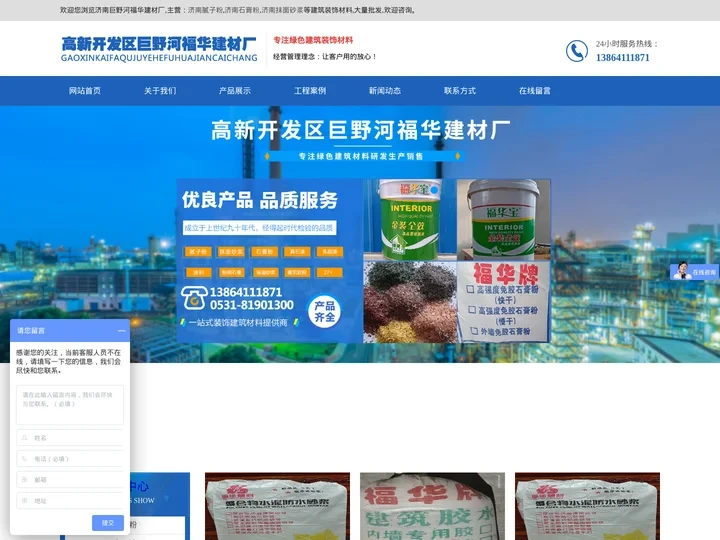This screenshot has height=540, width=720.
Task: Click the site logo 高新开发区巨野河福华建材厂
Action: pyautogui.click(x=159, y=49)
